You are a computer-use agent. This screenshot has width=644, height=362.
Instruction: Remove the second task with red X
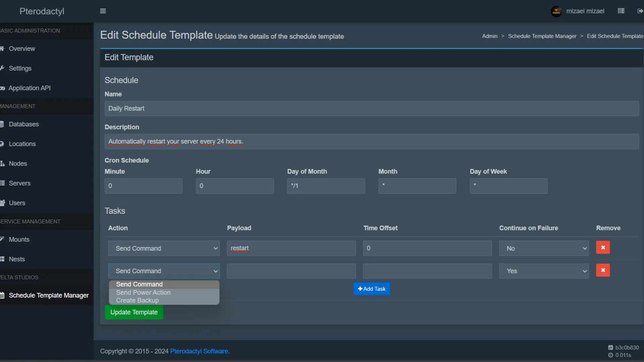(603, 270)
